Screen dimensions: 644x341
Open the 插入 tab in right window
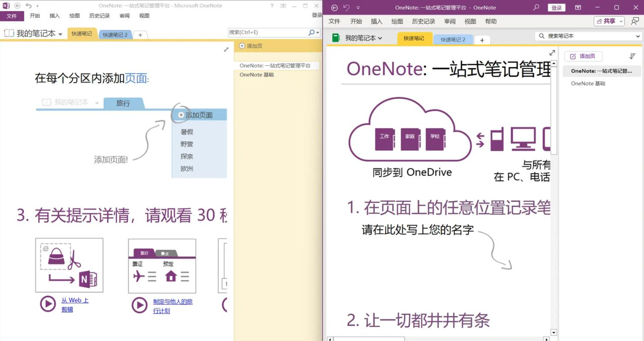(x=376, y=21)
